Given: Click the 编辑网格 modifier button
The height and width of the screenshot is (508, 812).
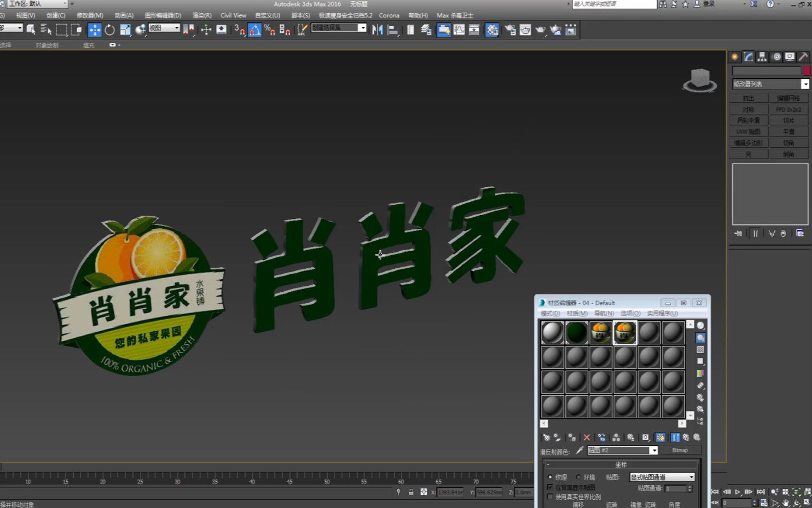Looking at the screenshot, I should pos(788,99).
